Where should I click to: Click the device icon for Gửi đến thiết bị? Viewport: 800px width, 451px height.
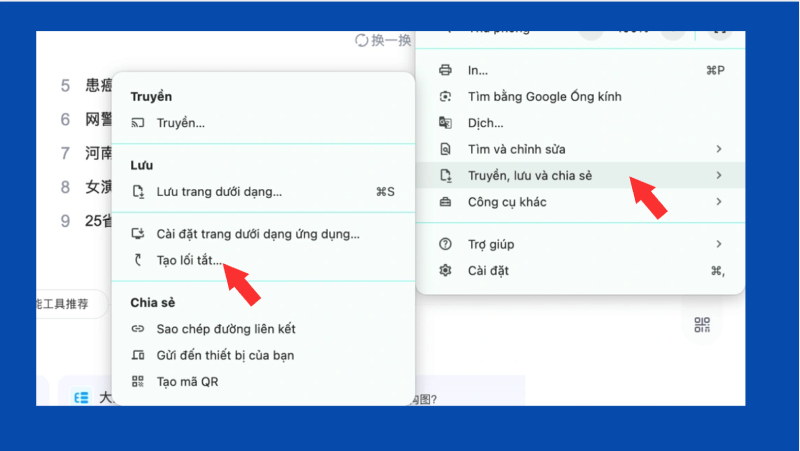[139, 355]
